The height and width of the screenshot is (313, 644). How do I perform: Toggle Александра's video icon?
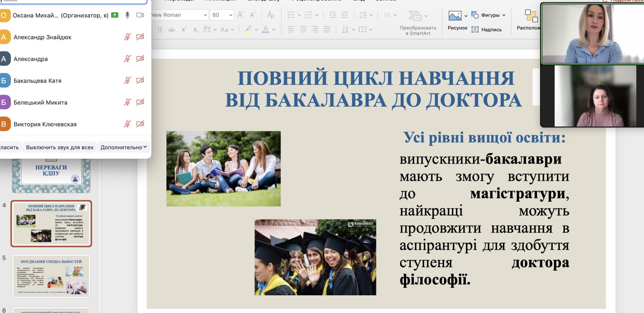[140, 59]
